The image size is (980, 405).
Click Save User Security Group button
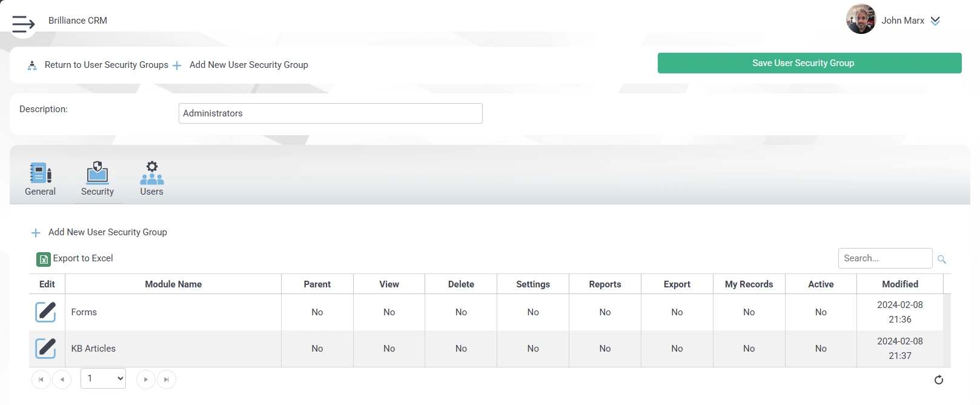point(809,63)
